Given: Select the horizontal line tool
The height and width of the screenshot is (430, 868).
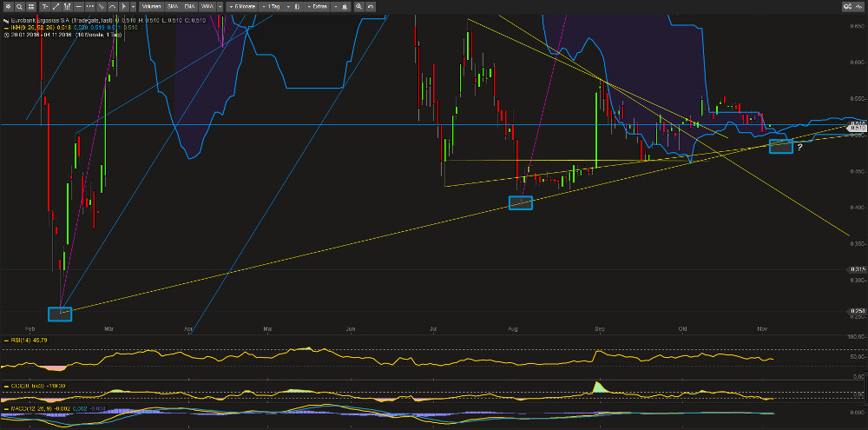Looking at the screenshot, I should [79, 7].
